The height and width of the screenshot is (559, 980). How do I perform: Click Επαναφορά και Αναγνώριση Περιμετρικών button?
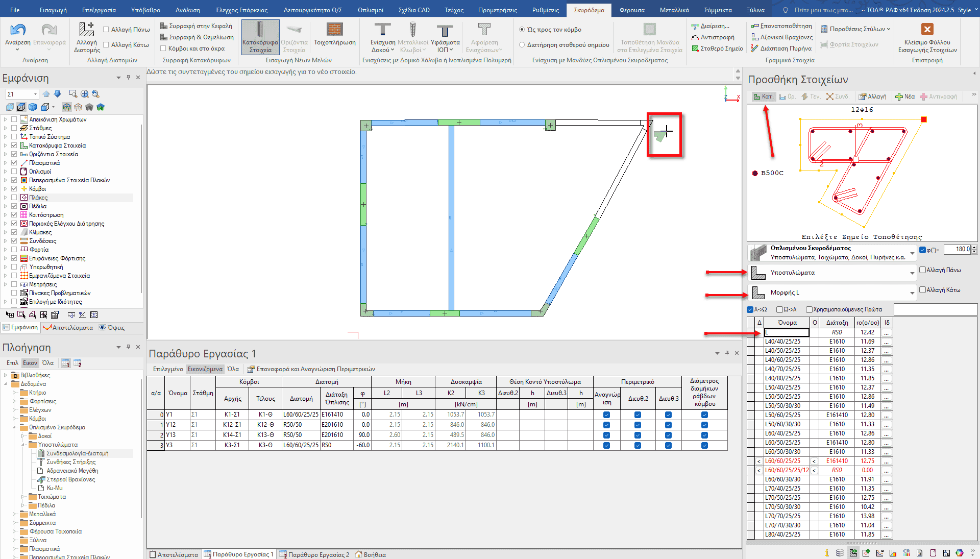tap(311, 369)
